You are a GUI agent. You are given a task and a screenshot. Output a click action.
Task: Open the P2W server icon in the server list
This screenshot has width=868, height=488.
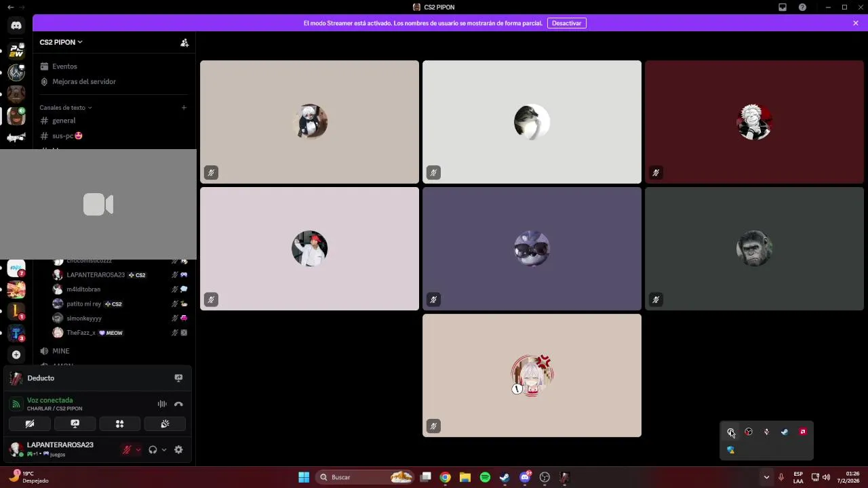(16, 52)
